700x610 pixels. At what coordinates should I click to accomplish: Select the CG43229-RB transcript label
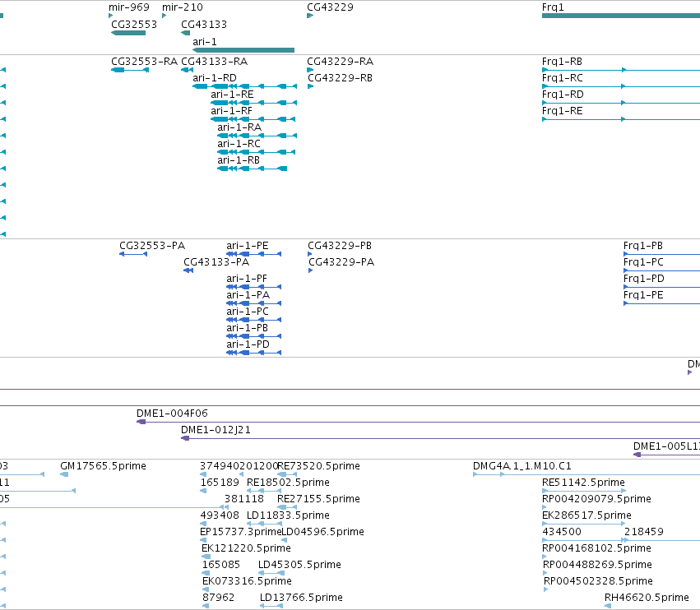[341, 77]
